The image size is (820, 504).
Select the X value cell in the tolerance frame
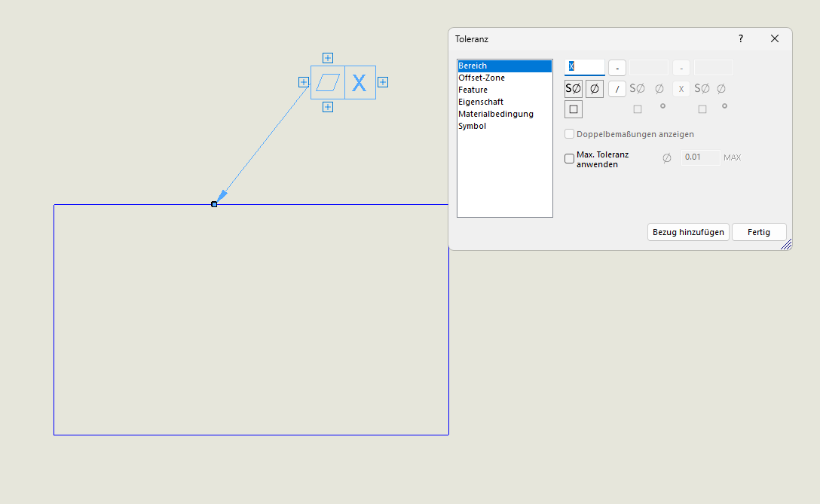click(x=360, y=83)
